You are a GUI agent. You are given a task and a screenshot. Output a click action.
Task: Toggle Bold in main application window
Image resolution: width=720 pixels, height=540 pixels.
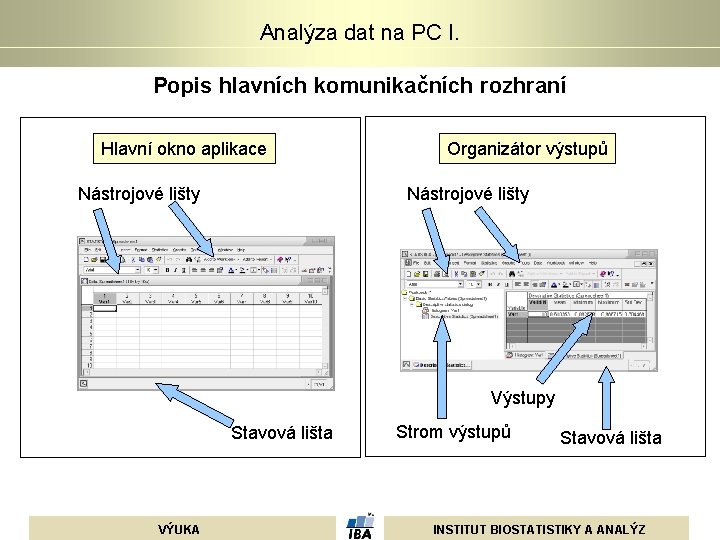[x=167, y=270]
